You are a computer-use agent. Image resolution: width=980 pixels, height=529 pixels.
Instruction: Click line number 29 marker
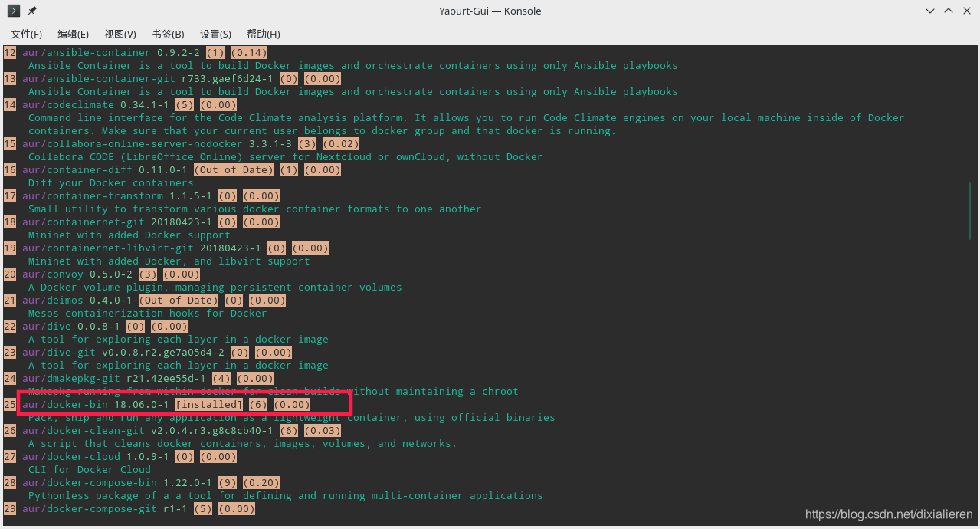pos(10,509)
